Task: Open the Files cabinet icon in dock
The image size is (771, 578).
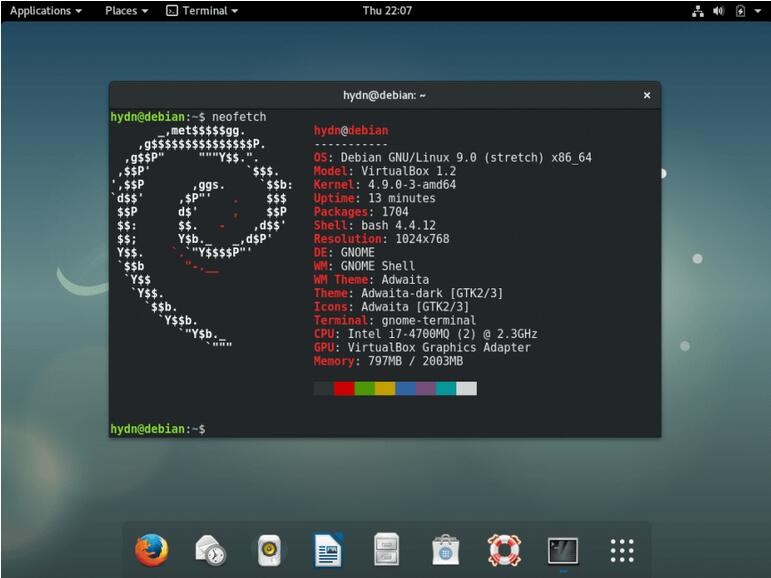Action: (x=386, y=550)
